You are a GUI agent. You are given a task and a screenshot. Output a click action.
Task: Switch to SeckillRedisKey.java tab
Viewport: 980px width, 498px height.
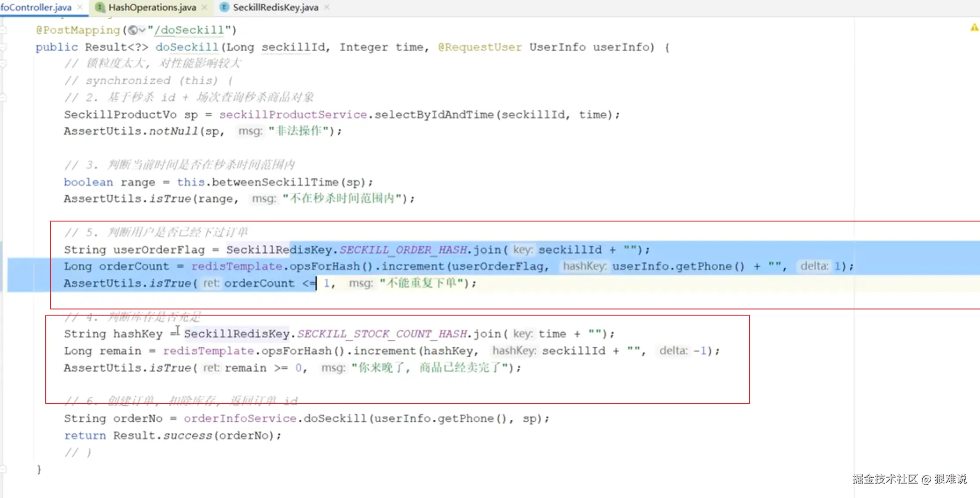(275, 7)
